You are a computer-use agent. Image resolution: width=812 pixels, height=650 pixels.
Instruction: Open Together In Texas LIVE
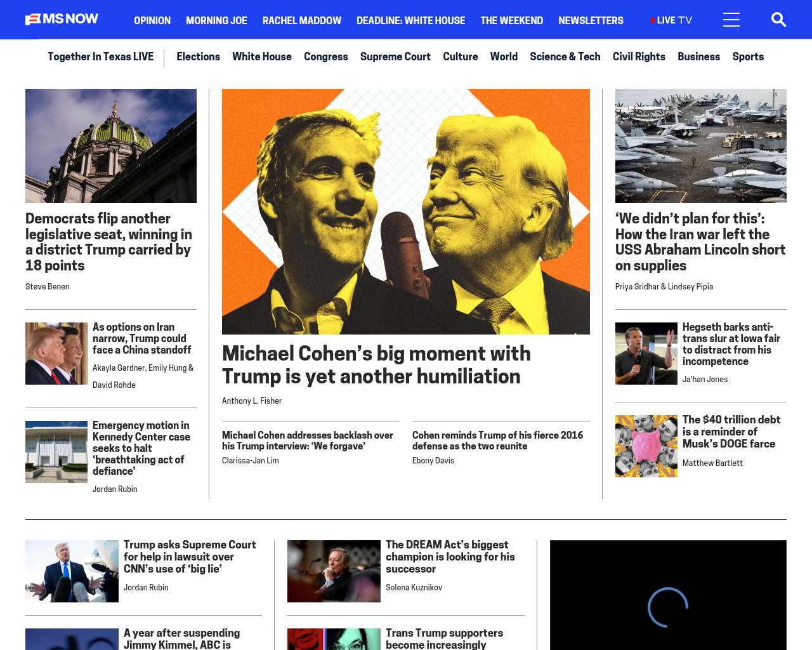(x=101, y=56)
